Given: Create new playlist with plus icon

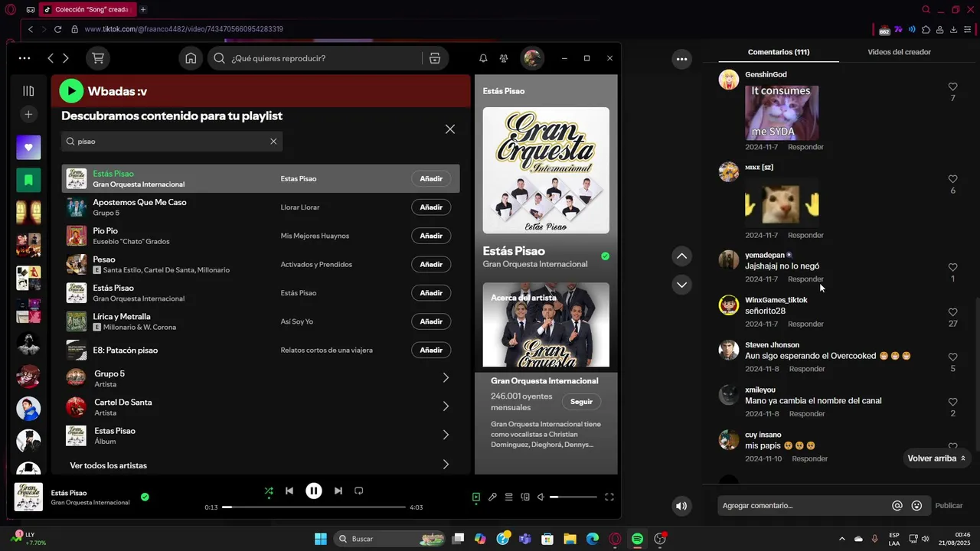Looking at the screenshot, I should tap(28, 115).
